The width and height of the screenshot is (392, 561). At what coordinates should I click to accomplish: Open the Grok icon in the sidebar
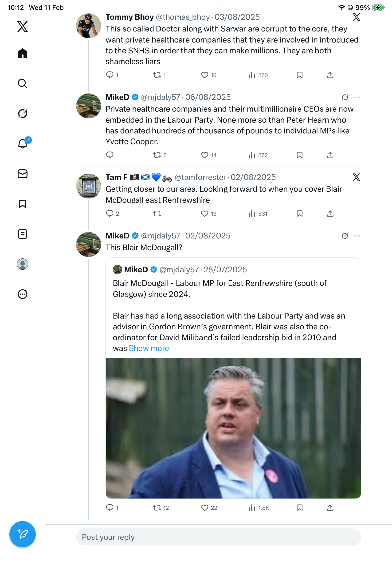[23, 113]
